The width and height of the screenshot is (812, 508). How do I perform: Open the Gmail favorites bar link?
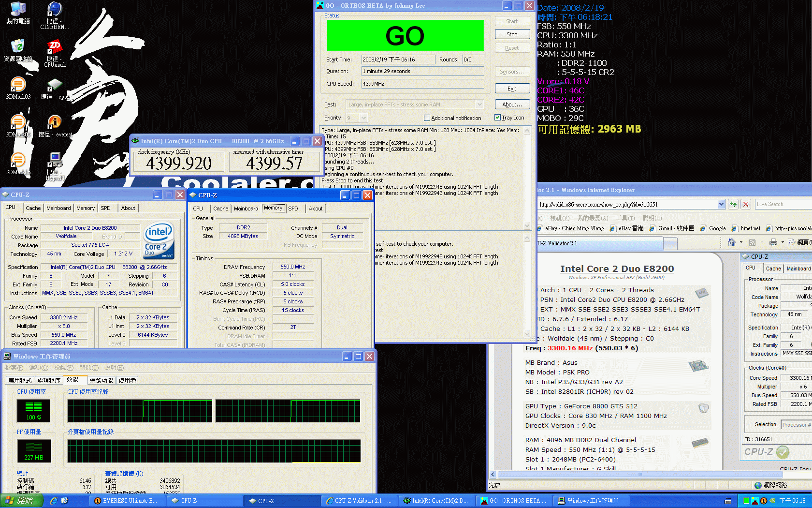click(672, 228)
